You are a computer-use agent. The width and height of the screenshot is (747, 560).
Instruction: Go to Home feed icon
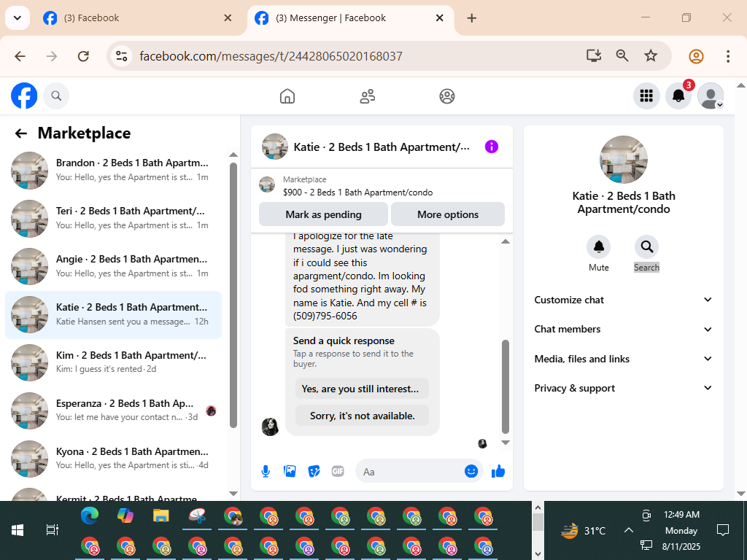pyautogui.click(x=287, y=96)
